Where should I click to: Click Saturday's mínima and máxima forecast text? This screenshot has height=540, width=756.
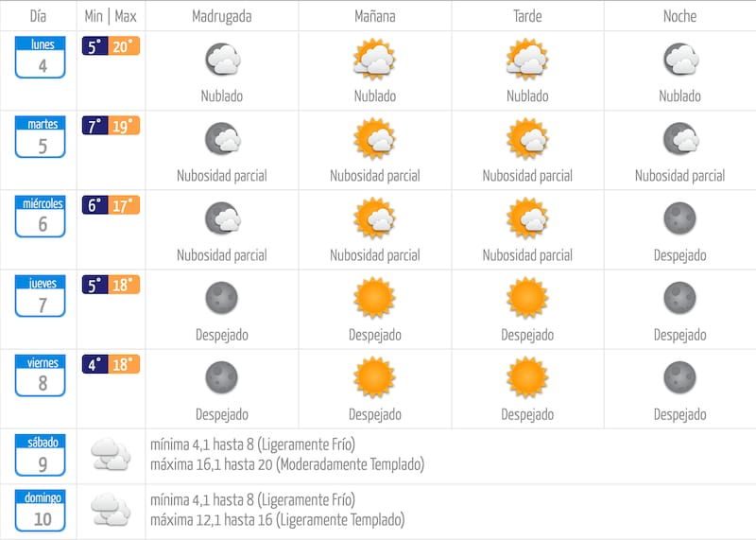(x=287, y=455)
